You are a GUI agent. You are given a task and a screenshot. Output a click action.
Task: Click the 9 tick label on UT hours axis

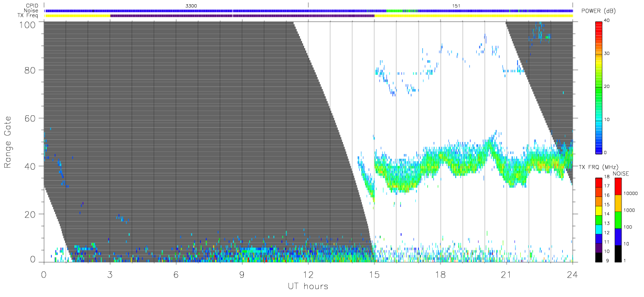[x=242, y=274]
